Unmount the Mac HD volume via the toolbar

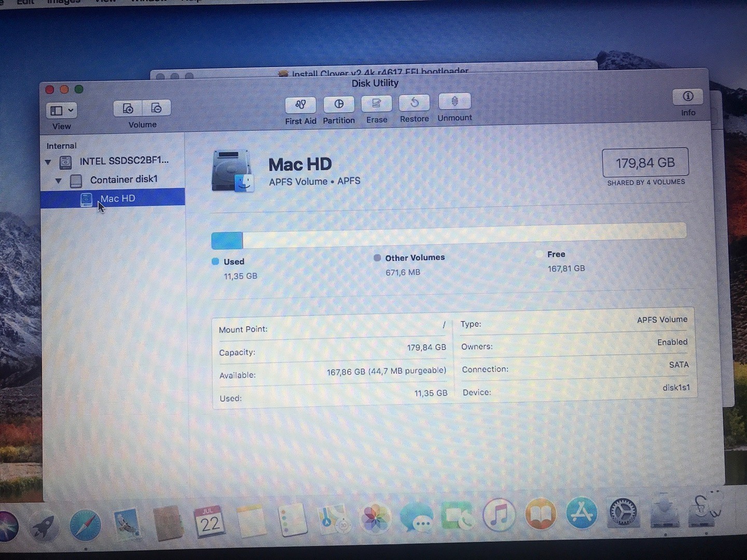click(454, 101)
